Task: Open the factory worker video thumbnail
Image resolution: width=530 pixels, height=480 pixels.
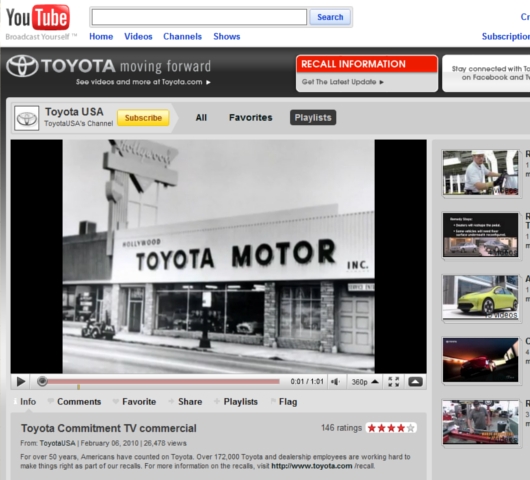Action: (x=481, y=172)
